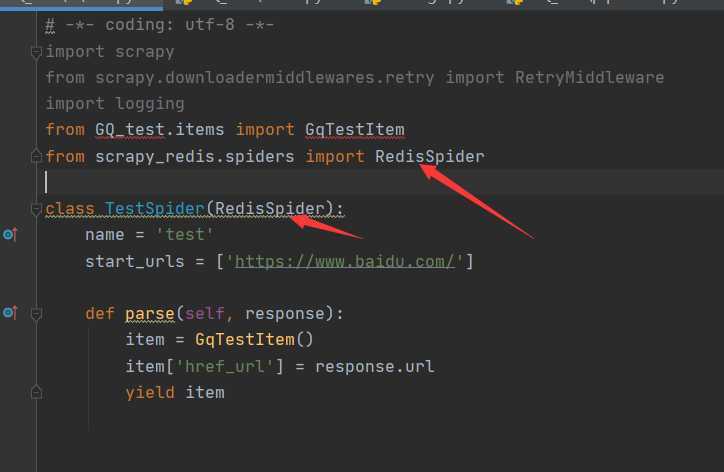The width and height of the screenshot is (724, 472).
Task: Collapse the parse method fold marker
Action: pyautogui.click(x=36, y=314)
